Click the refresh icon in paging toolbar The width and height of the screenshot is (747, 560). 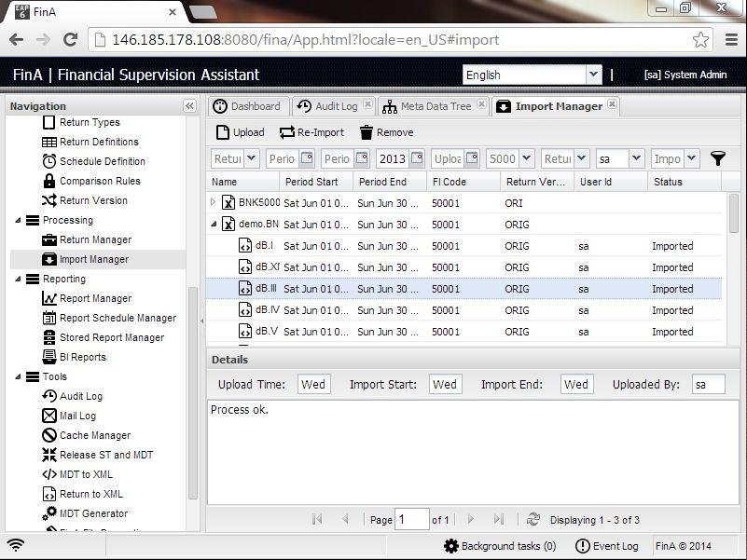tap(532, 519)
